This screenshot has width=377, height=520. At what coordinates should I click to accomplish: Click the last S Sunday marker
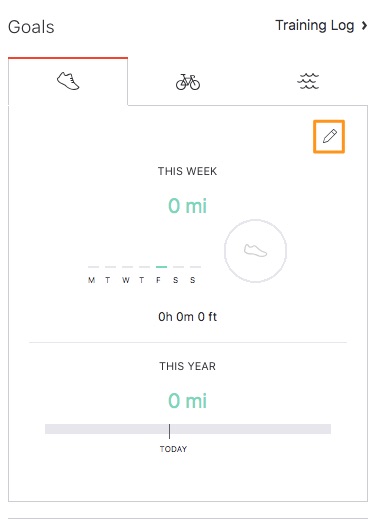tap(192, 280)
